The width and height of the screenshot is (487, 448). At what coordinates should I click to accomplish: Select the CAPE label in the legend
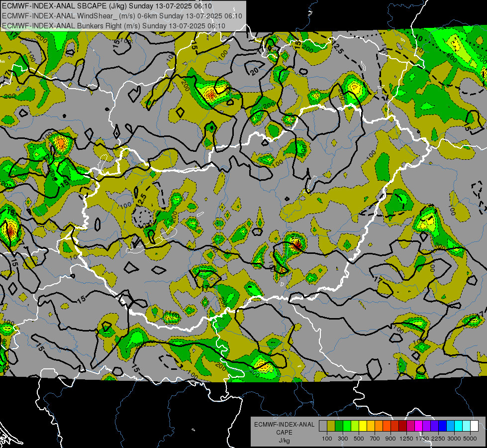(284, 433)
